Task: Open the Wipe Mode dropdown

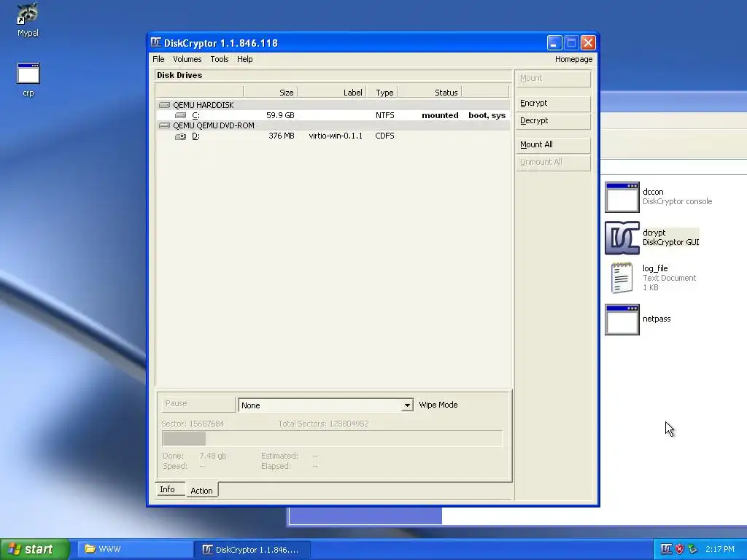Action: click(x=325, y=405)
